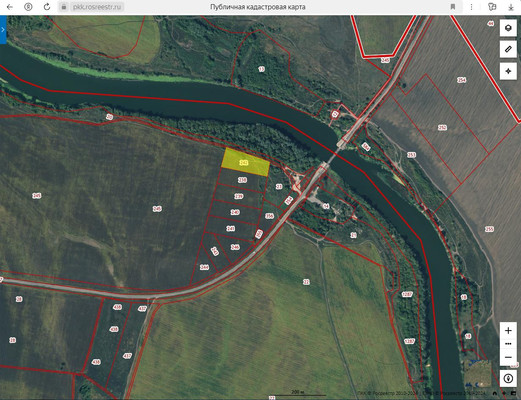Expand the blue side panel arrow
Image resolution: width=521 pixels, height=400 pixels.
click(3, 30)
